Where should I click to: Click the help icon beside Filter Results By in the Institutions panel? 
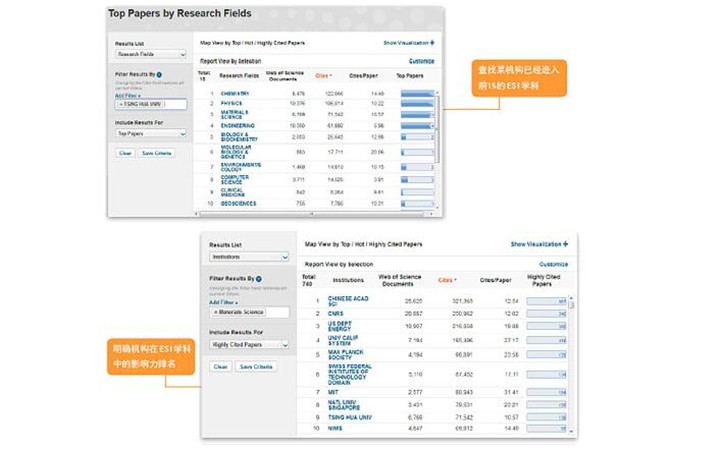coord(259,279)
